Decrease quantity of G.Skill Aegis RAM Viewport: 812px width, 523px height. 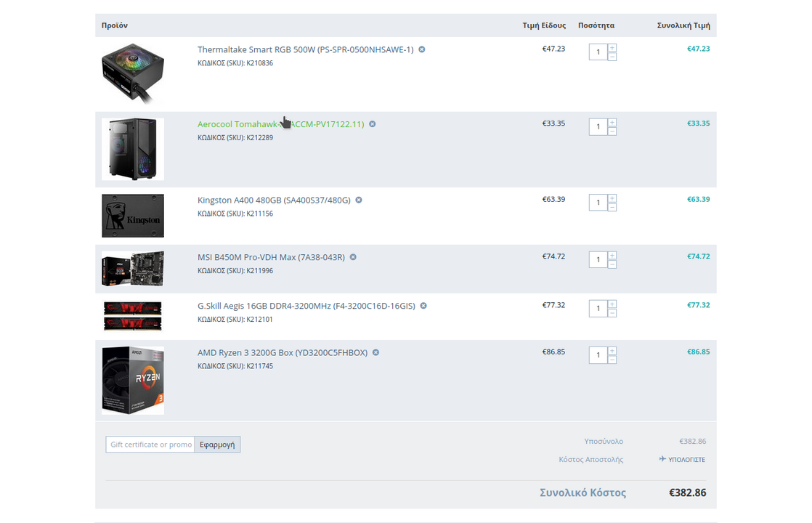tap(612, 313)
